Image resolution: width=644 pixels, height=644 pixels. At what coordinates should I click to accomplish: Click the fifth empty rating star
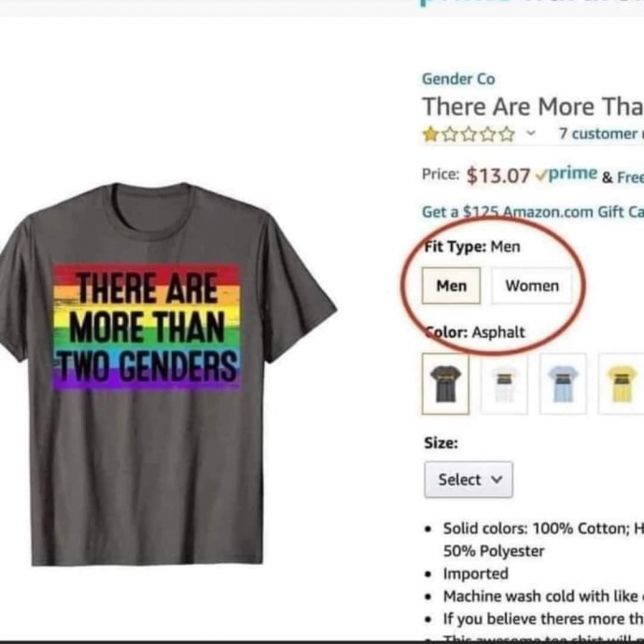coord(507,134)
